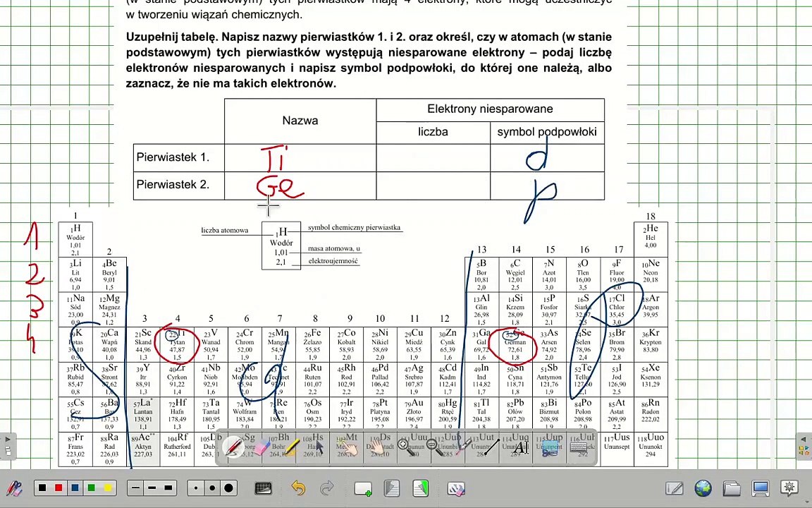The image size is (812, 508).
Task: Open the page background grid options
Action: 264,488
